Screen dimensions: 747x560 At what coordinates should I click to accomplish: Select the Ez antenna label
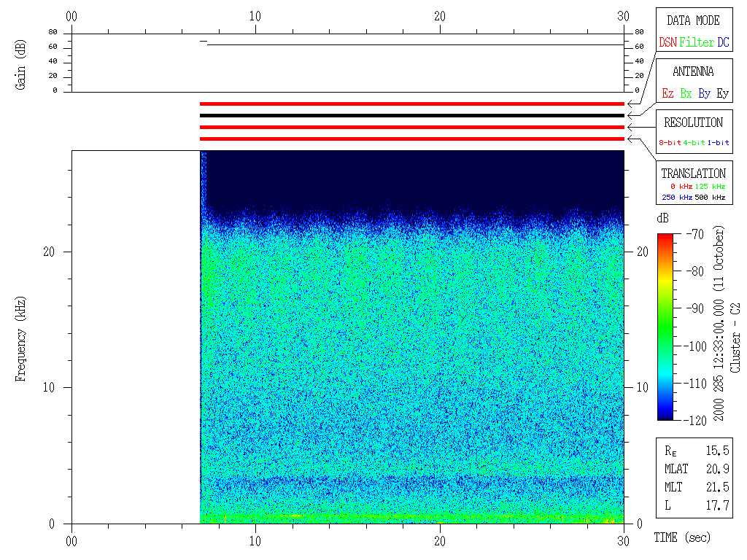point(667,94)
